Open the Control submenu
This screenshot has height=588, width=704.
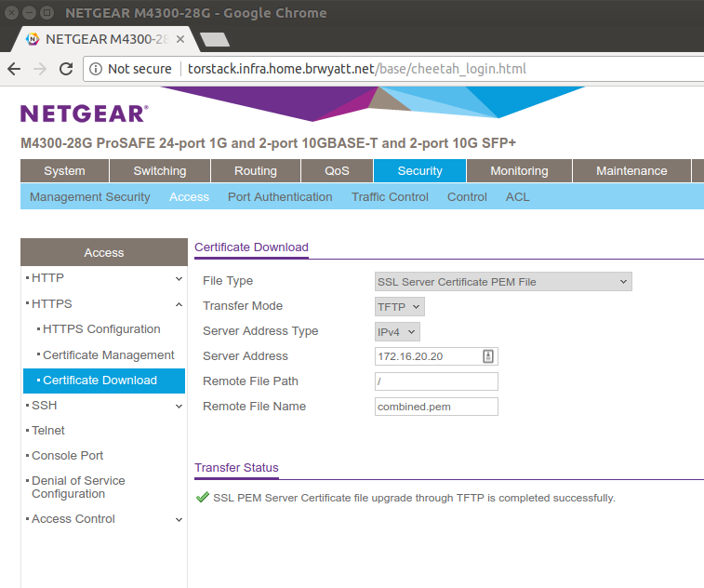click(467, 196)
